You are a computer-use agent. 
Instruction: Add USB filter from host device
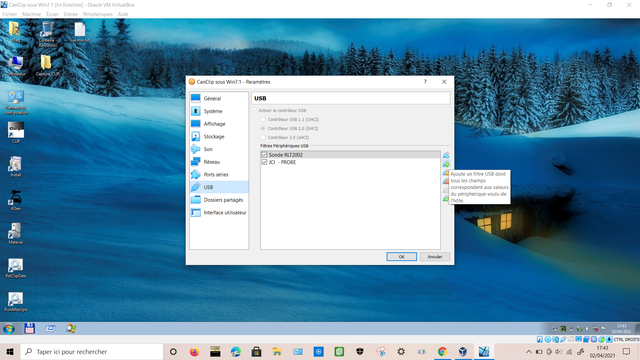point(446,164)
